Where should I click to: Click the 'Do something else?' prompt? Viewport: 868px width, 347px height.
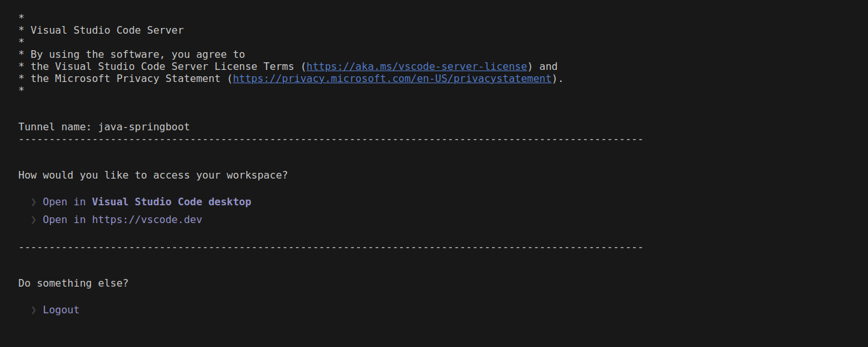pyautogui.click(x=73, y=283)
